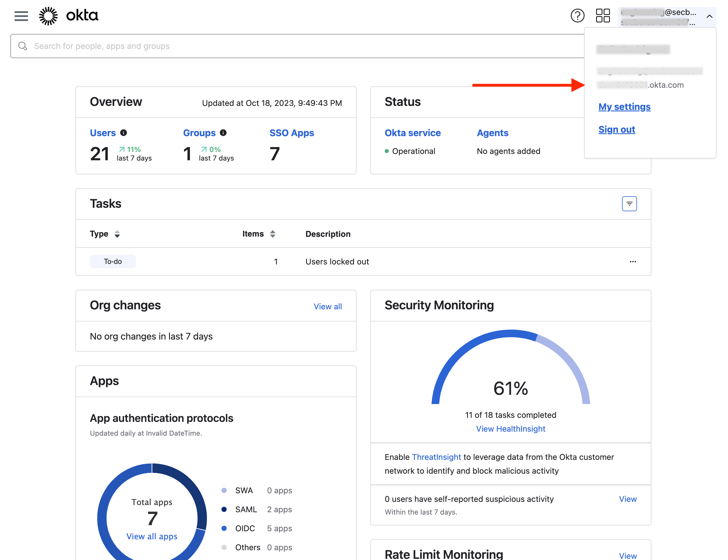Click View all in Org changes
This screenshot has width=728, height=560.
pyautogui.click(x=328, y=306)
